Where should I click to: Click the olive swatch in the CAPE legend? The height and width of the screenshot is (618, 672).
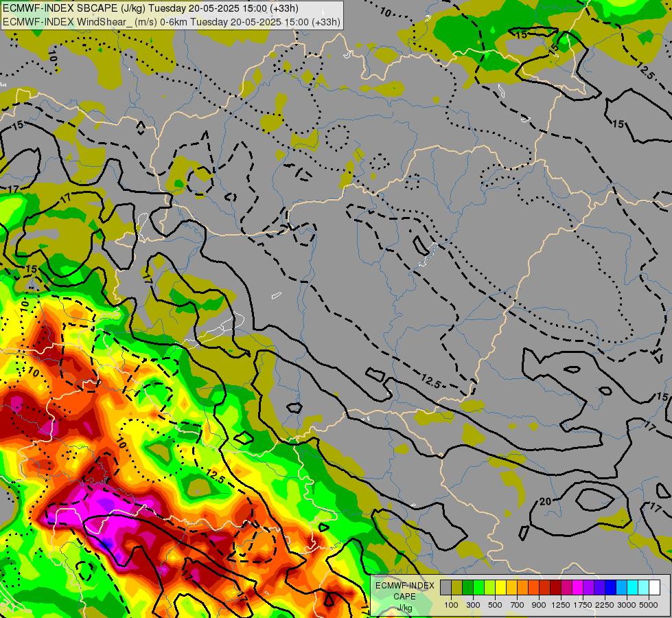457,587
